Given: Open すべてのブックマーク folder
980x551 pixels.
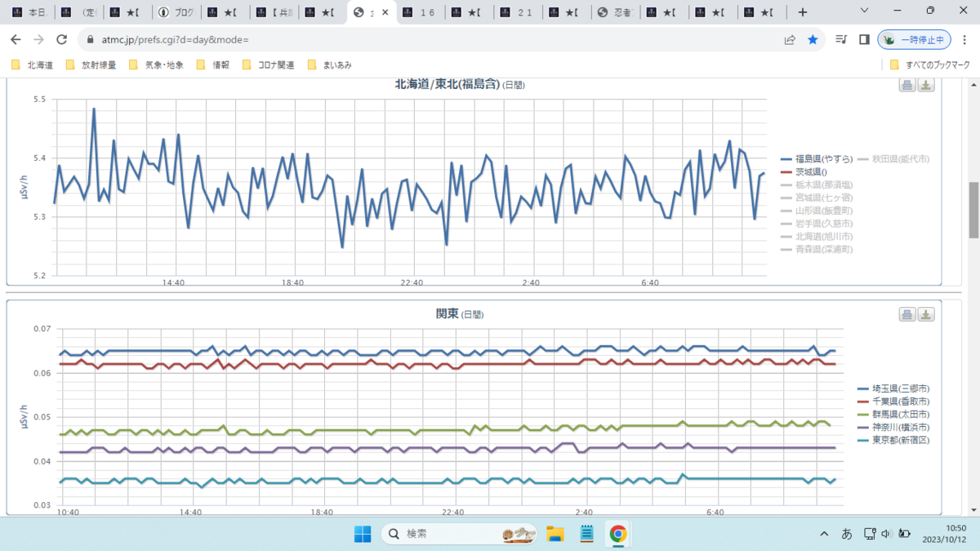Looking at the screenshot, I should pos(929,64).
